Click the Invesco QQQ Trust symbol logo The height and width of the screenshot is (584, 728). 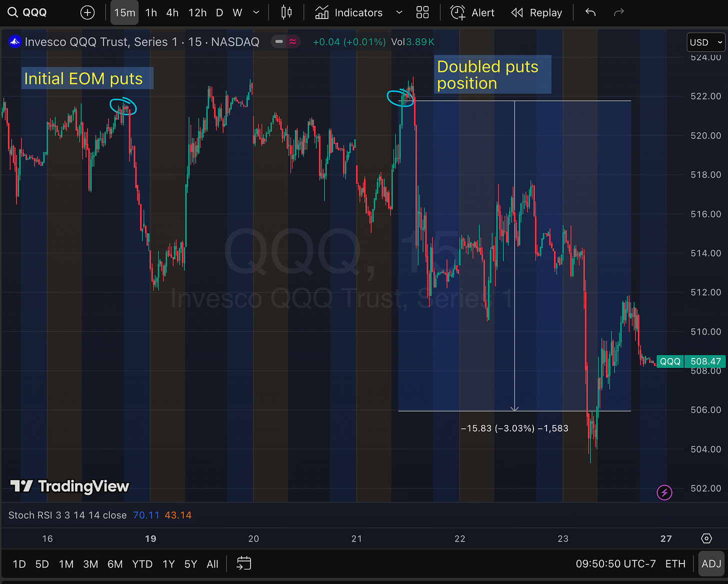[x=14, y=42]
